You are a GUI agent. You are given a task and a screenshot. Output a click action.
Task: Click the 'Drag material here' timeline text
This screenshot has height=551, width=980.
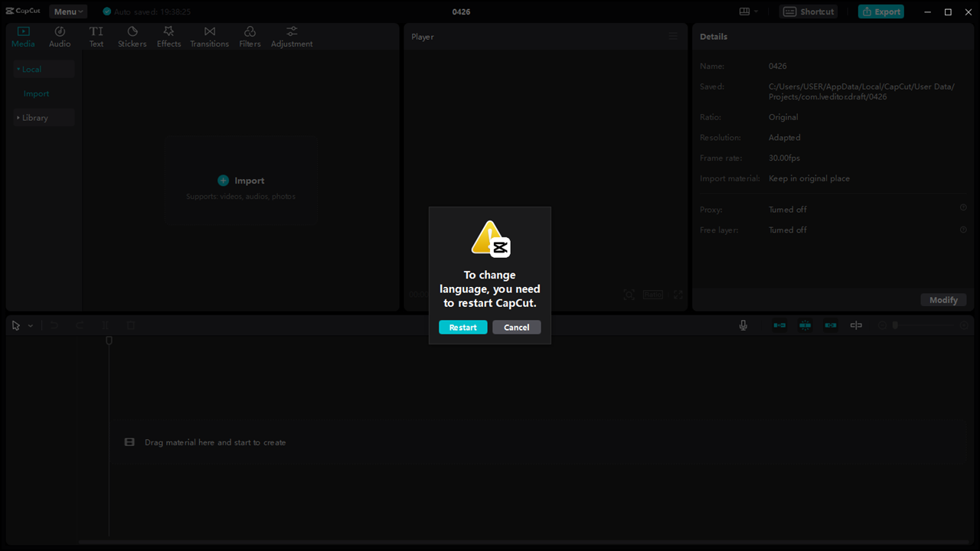tap(215, 442)
